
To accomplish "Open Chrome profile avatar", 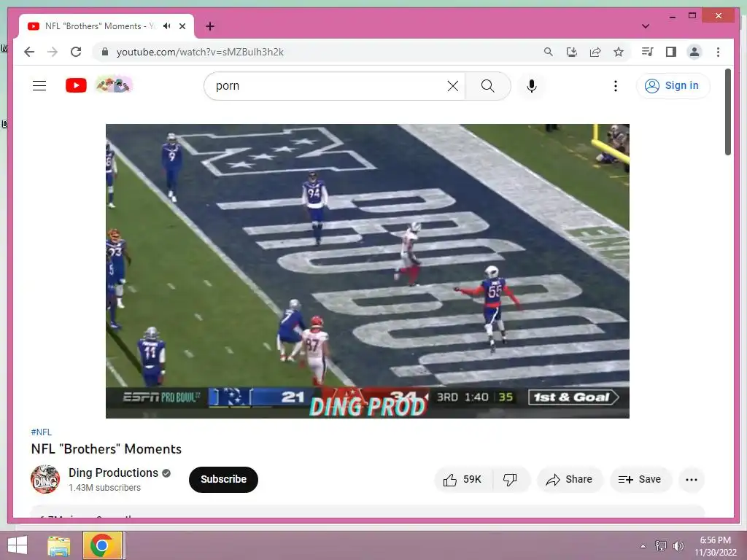I will pos(694,52).
